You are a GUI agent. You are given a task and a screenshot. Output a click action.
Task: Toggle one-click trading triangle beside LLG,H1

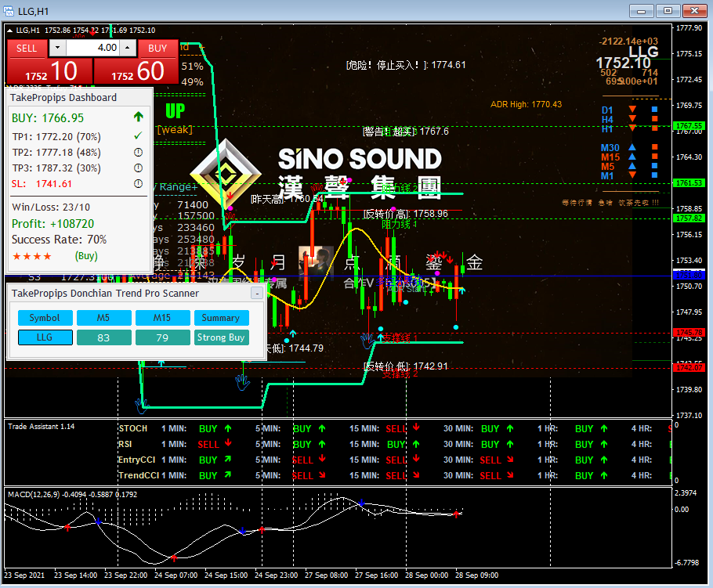click(x=9, y=31)
